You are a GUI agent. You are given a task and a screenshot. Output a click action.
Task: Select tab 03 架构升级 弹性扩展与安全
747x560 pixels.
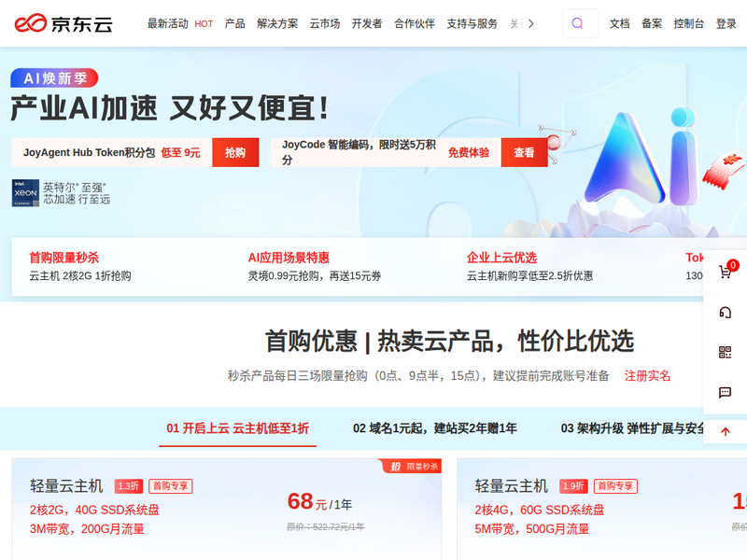click(632, 428)
